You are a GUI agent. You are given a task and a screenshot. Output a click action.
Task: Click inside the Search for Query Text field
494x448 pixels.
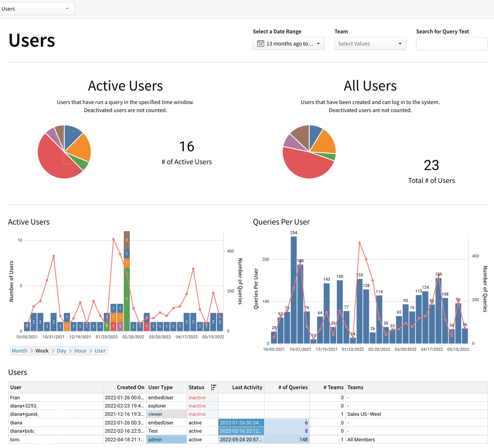[451, 44]
